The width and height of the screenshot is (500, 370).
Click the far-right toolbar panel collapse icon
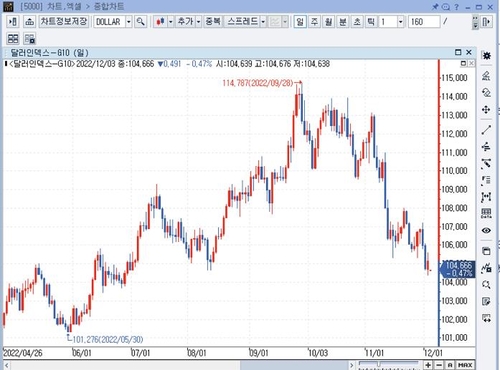[x=487, y=22]
